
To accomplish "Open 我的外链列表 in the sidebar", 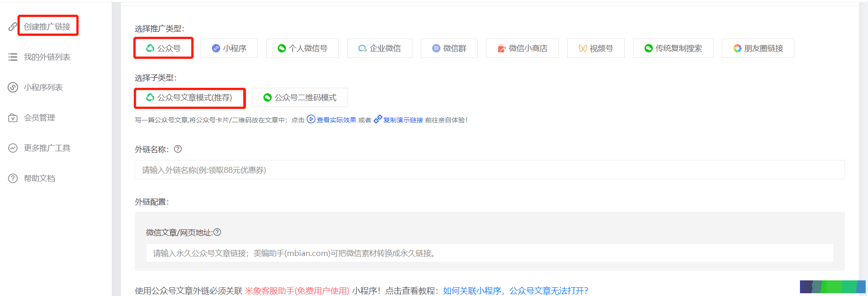I will pos(47,57).
